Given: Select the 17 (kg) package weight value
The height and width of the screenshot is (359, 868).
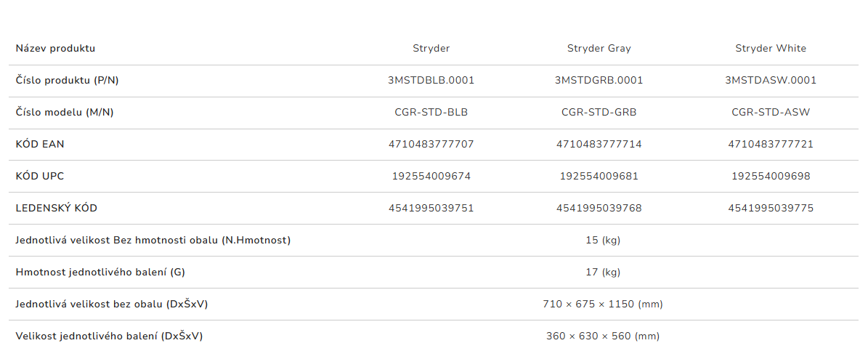Looking at the screenshot, I should click(x=602, y=273).
